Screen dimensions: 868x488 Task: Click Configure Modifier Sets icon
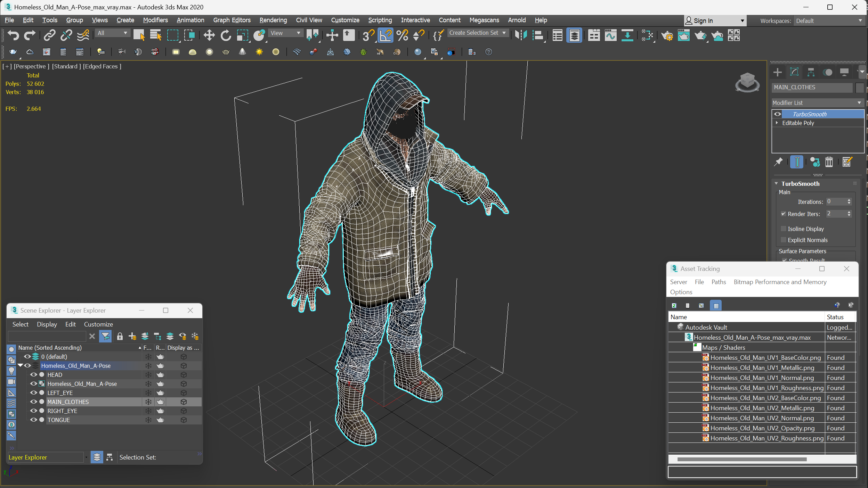(x=847, y=162)
